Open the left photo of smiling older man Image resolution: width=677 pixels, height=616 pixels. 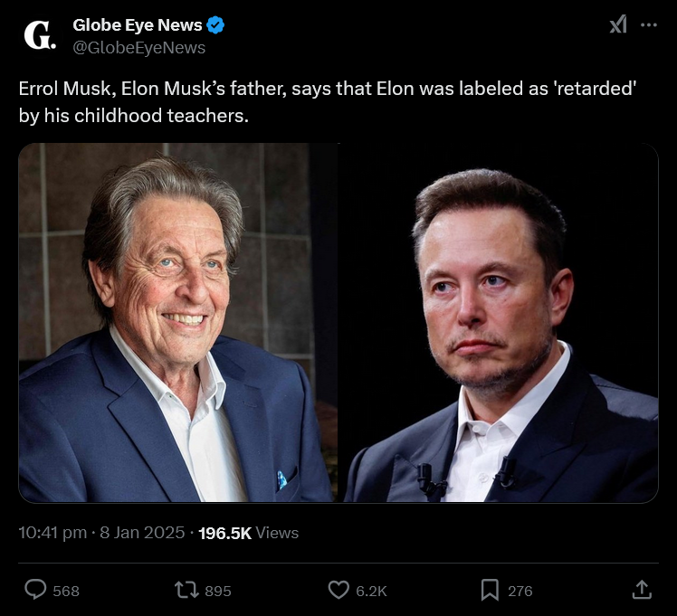point(177,322)
